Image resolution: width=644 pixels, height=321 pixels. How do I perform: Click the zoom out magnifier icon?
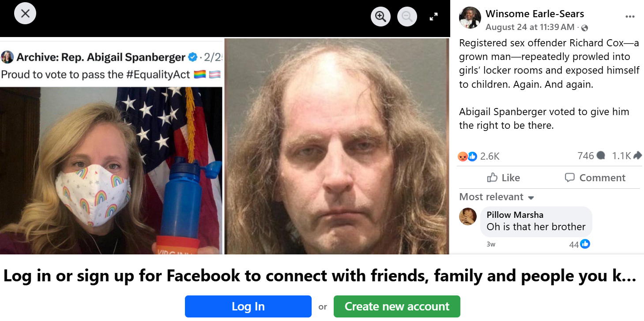click(x=407, y=17)
